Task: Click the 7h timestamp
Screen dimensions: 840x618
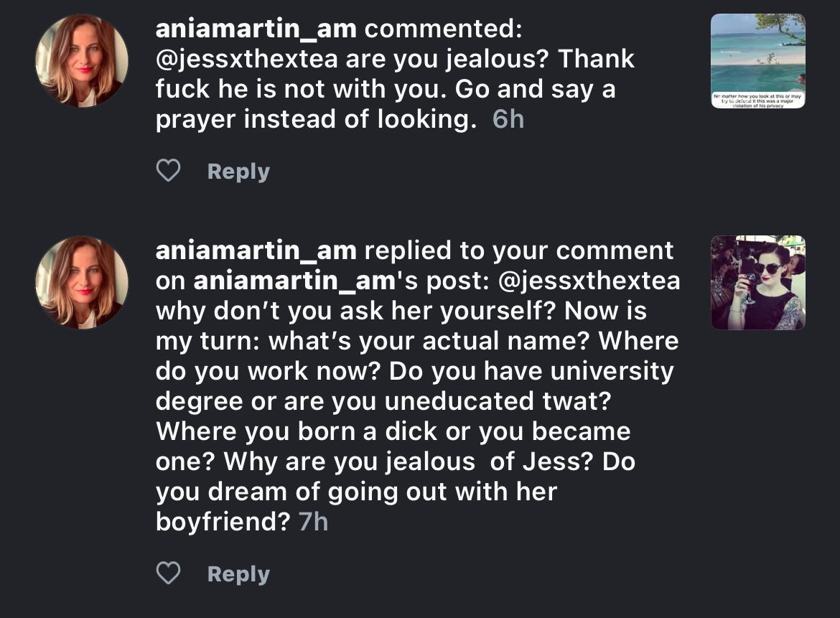Action: [x=312, y=522]
